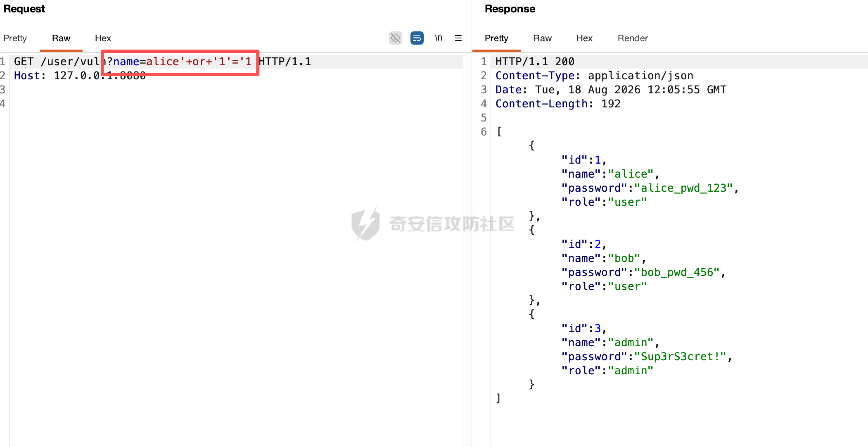Click the Request panel heading
The image size is (868, 447).
pos(24,9)
